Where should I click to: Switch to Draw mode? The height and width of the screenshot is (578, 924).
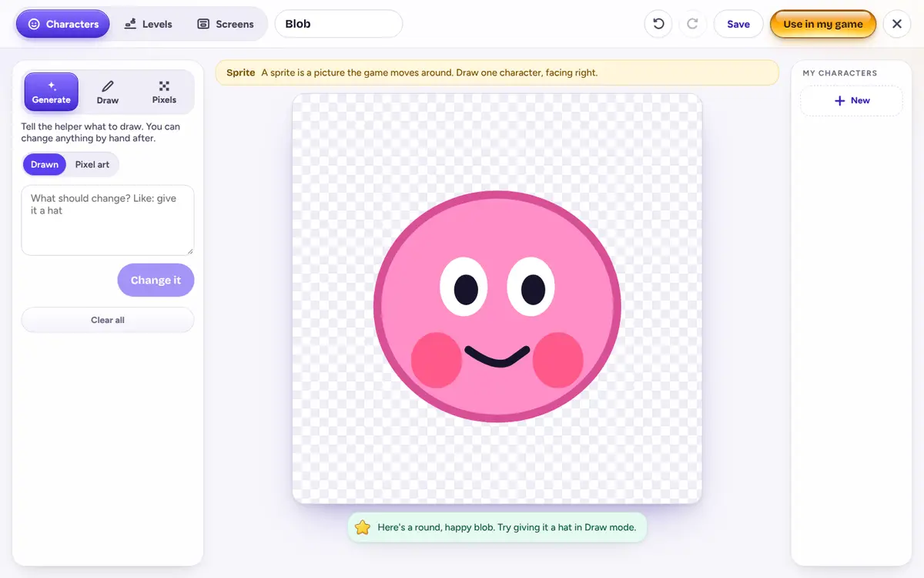[x=108, y=92]
